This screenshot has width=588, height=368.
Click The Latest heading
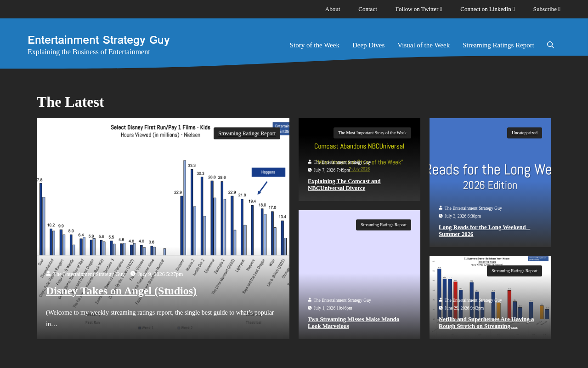pos(70,102)
